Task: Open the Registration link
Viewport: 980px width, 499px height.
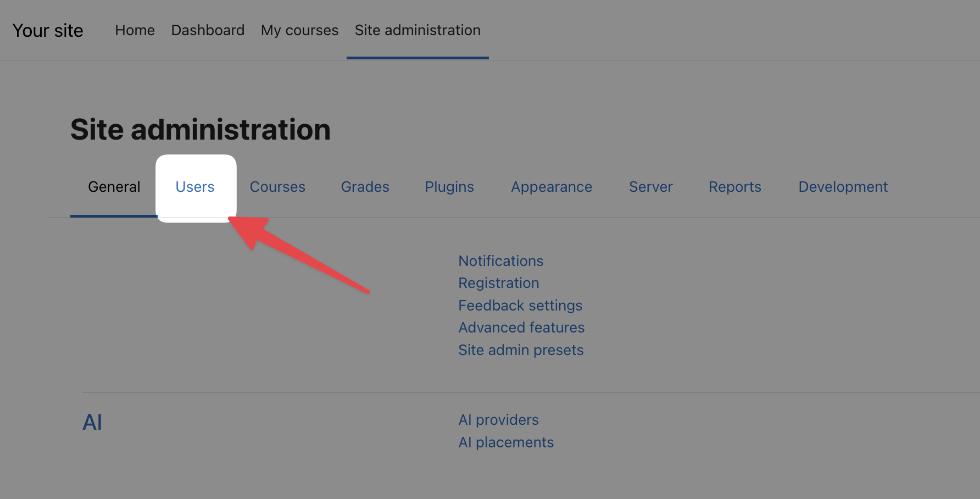Action: (498, 283)
